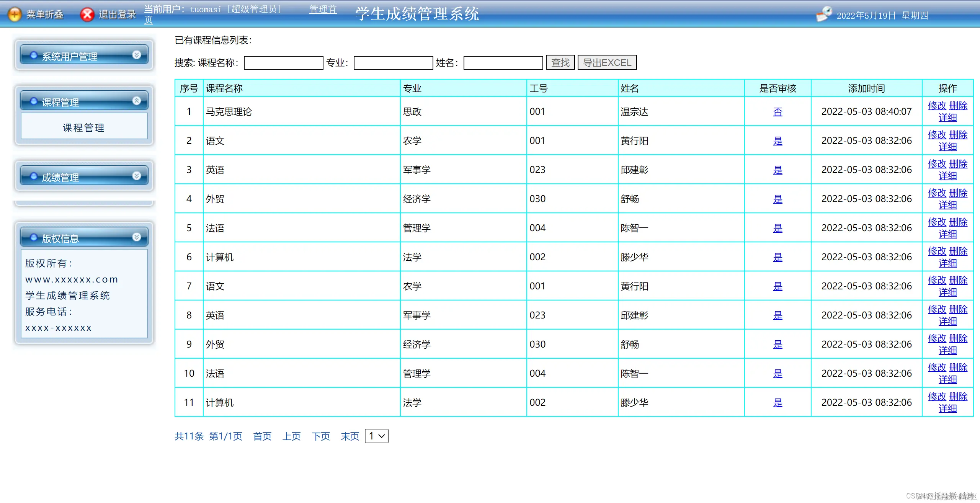Click the 查找 search button
This screenshot has height=503, width=980.
pyautogui.click(x=560, y=62)
